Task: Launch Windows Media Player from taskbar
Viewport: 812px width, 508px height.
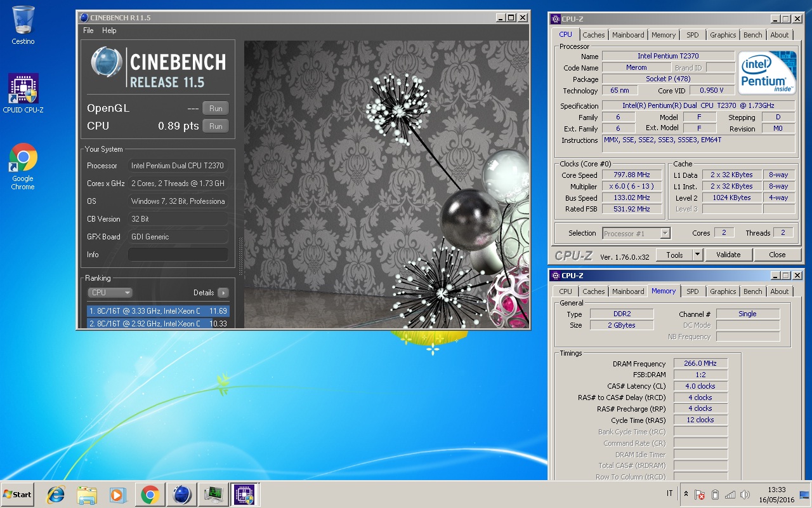Action: [x=118, y=495]
